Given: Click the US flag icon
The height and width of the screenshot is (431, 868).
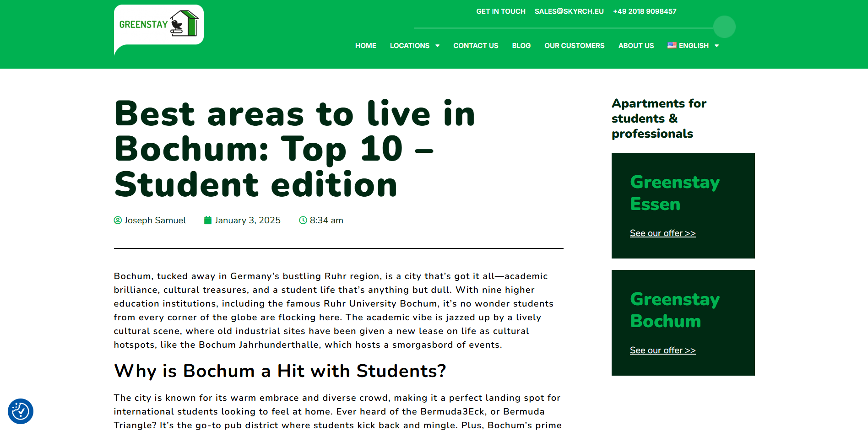Looking at the screenshot, I should click(672, 45).
